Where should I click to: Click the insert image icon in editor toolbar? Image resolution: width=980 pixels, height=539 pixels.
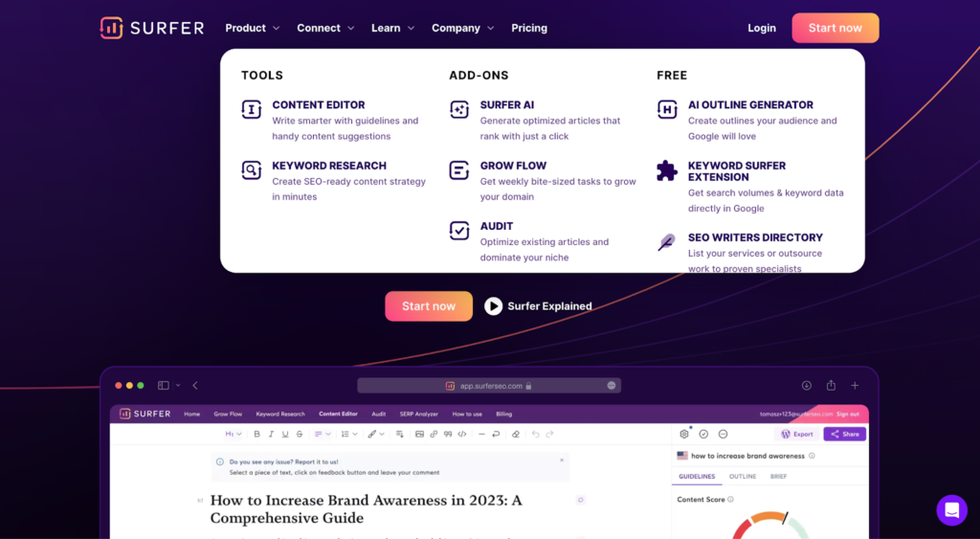pyautogui.click(x=419, y=434)
